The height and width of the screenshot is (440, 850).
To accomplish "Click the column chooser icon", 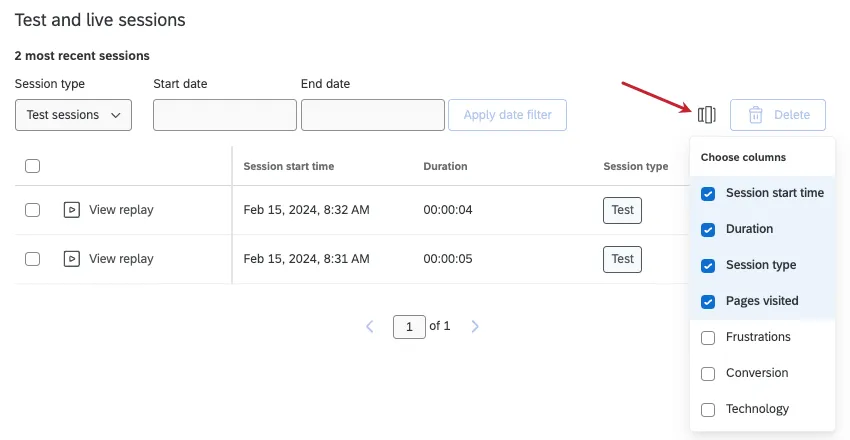I will click(x=707, y=115).
